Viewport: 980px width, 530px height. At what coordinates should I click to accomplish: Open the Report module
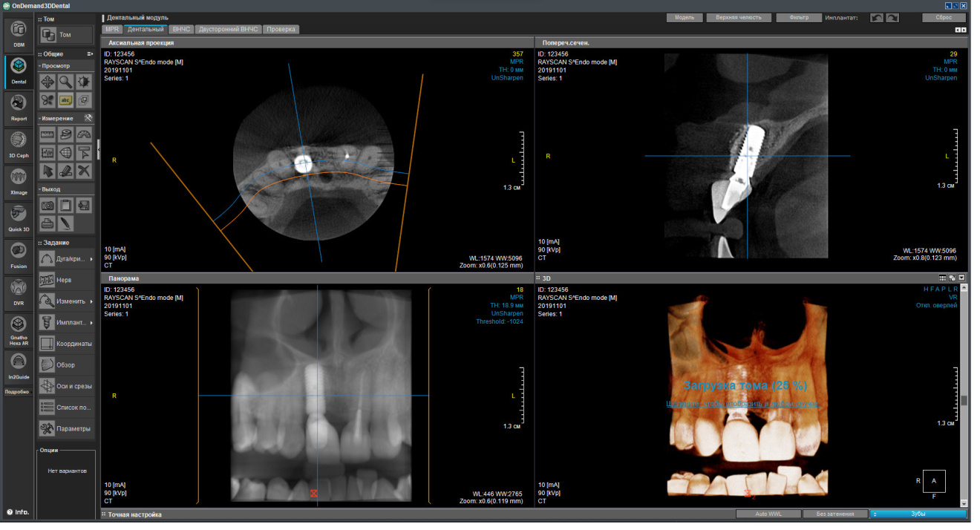[19, 106]
